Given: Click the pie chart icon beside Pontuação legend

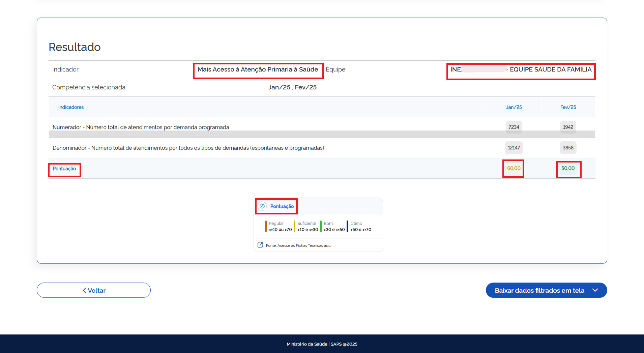Looking at the screenshot, I should point(262,206).
